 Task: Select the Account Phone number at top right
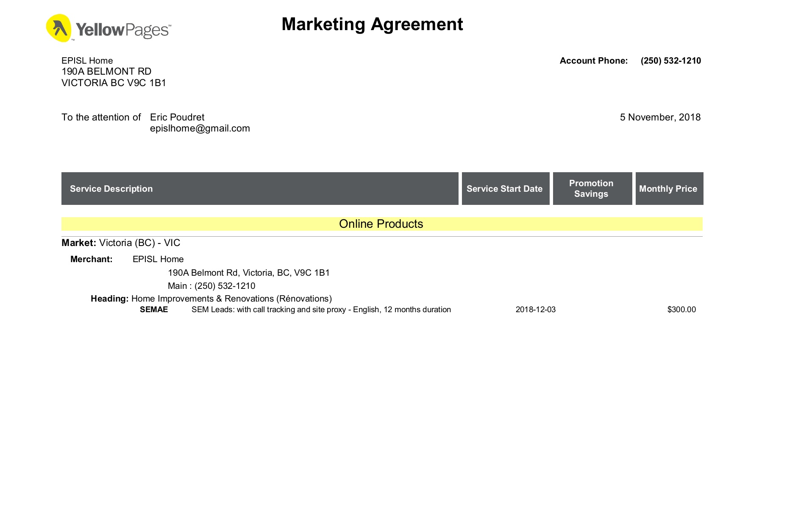[670, 61]
